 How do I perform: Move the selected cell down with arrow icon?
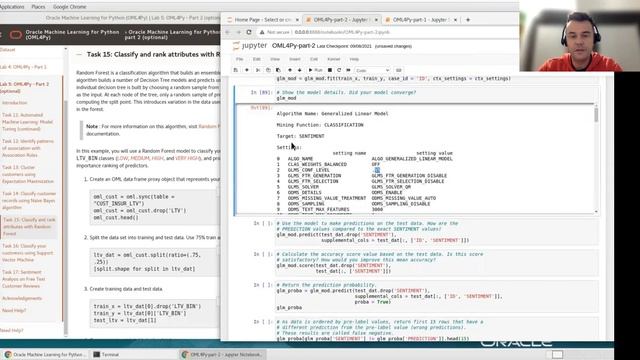point(300,70)
